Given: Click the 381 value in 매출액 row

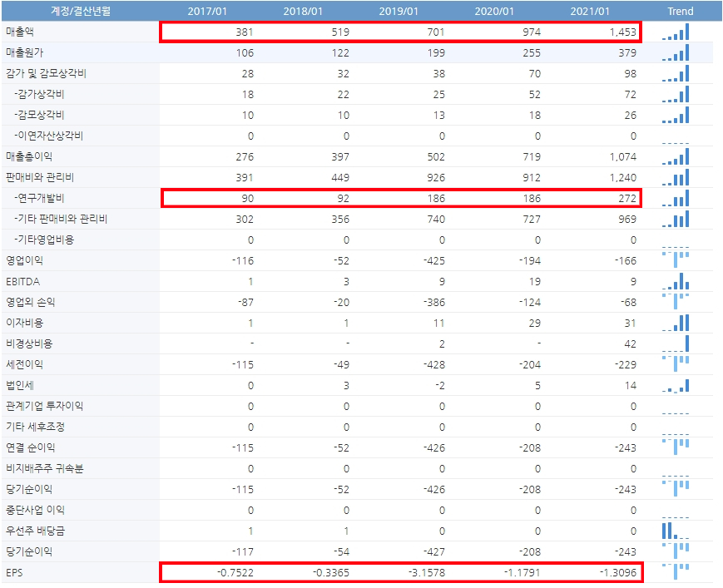Looking at the screenshot, I should click(x=245, y=32).
